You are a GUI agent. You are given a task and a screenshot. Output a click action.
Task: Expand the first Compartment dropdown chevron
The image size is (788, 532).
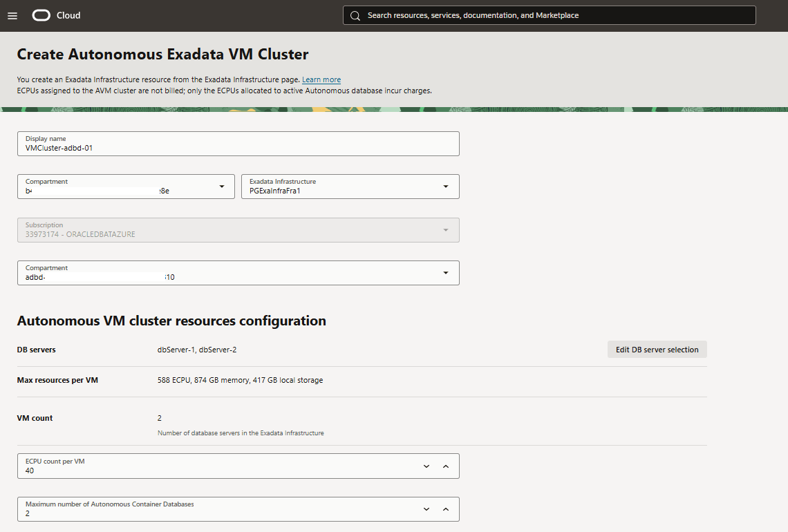(221, 186)
